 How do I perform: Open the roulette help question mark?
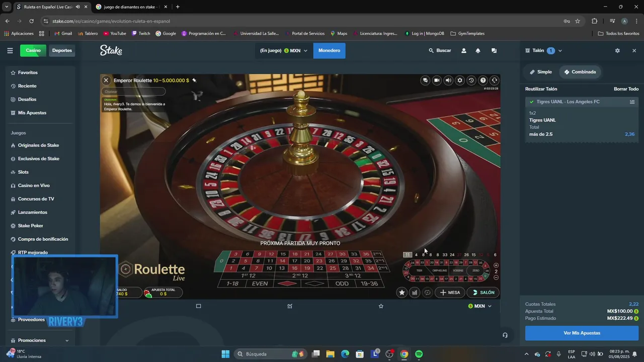pyautogui.click(x=483, y=80)
